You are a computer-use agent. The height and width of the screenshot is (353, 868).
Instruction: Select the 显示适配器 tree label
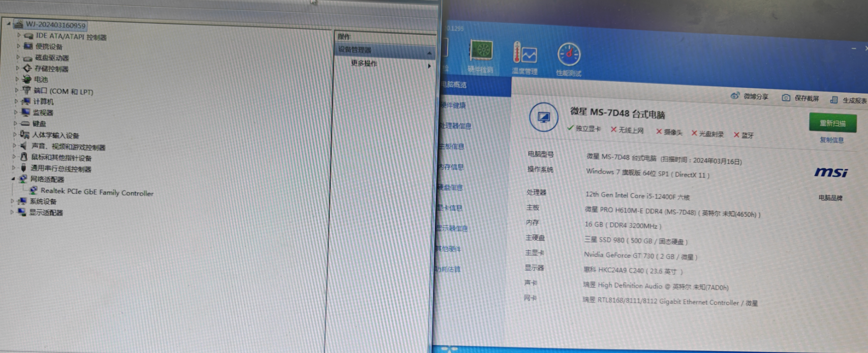pos(46,213)
